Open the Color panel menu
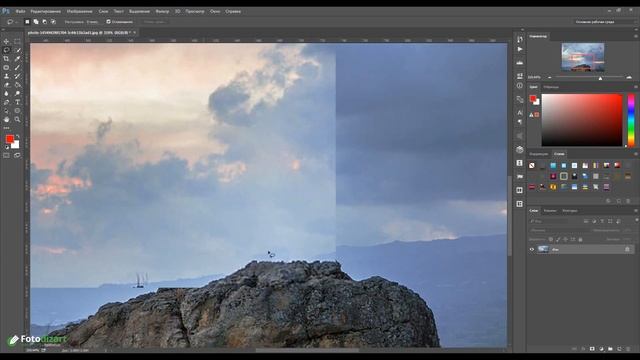 click(x=636, y=87)
